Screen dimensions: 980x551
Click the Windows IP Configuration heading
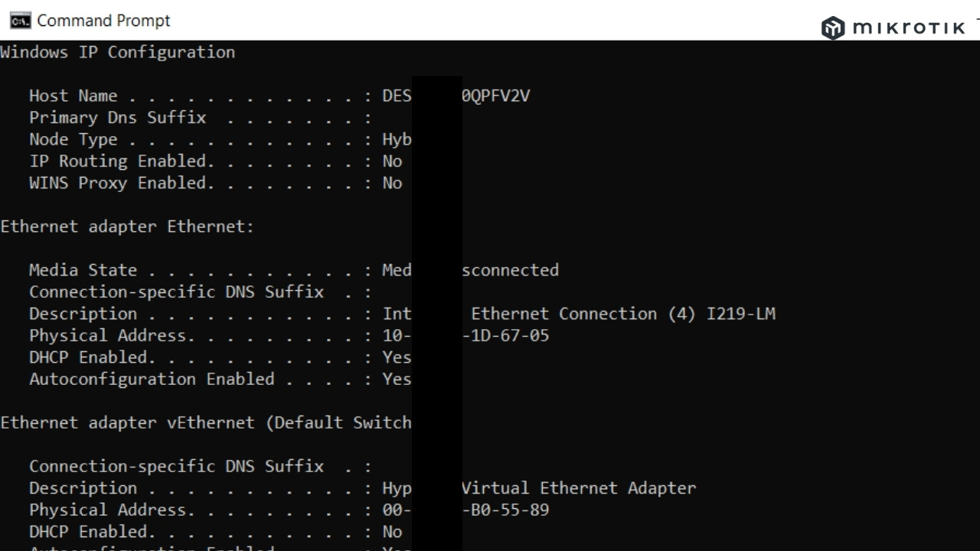[x=118, y=52]
